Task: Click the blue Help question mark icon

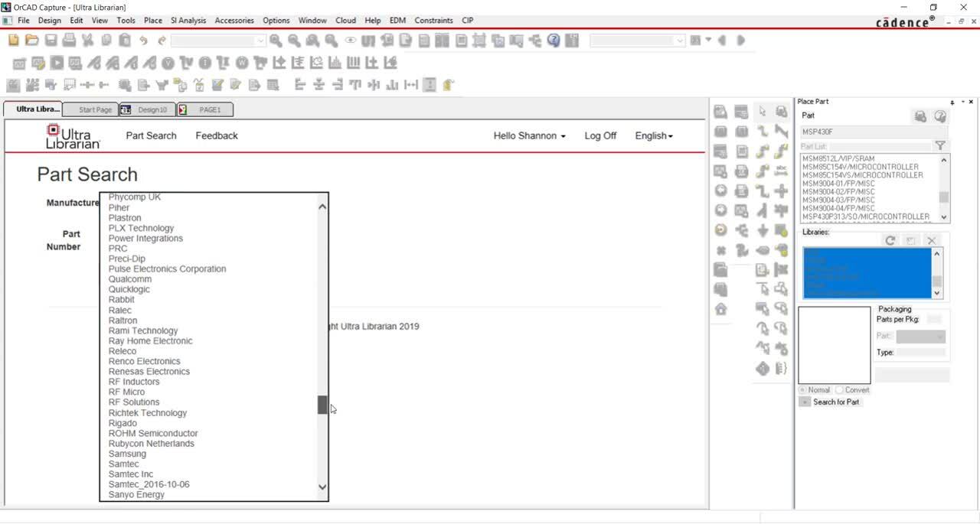Action: [x=554, y=41]
